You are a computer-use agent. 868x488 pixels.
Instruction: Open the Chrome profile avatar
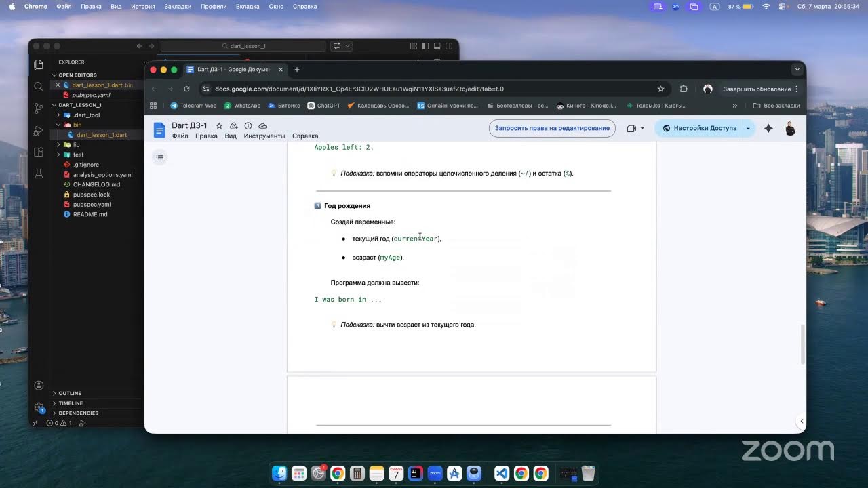tap(708, 89)
